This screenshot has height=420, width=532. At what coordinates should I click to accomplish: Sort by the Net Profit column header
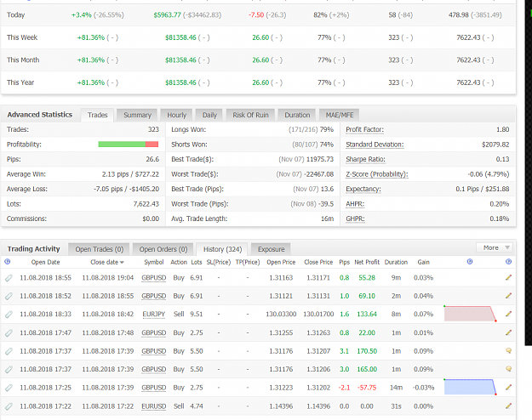pos(367,263)
